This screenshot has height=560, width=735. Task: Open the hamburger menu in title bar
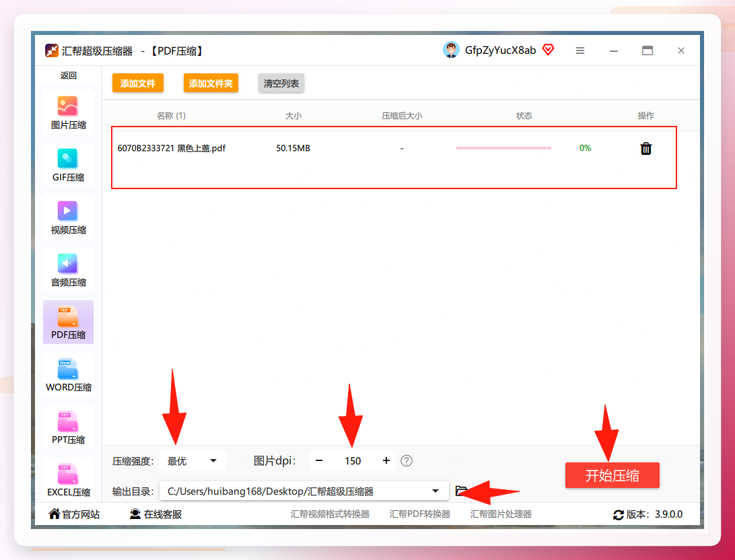580,50
